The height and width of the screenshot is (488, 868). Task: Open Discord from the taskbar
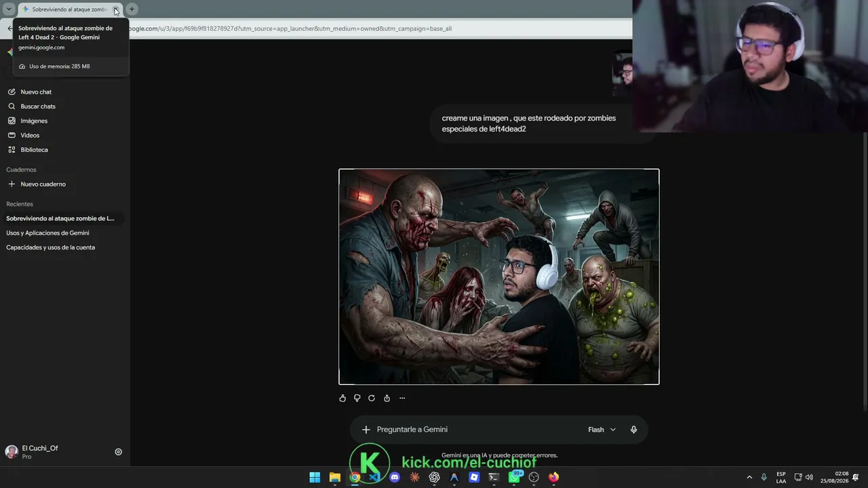(395, 477)
